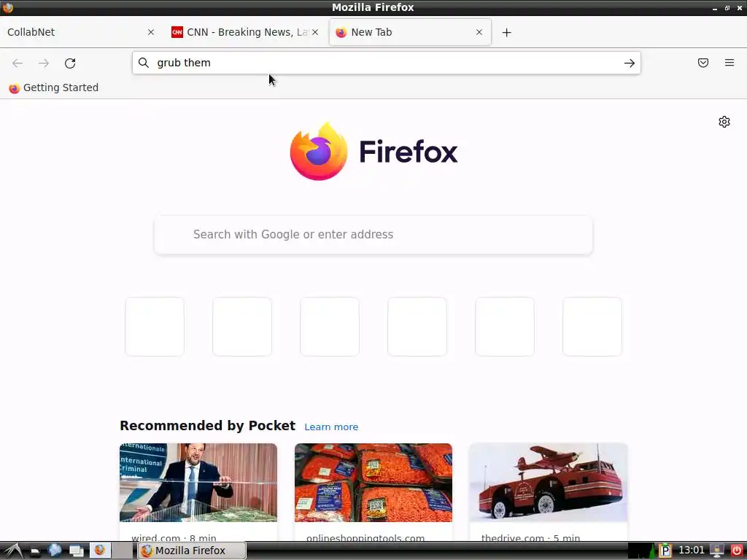
Task: Click the address bar containing 'grub them'
Action: (x=387, y=63)
